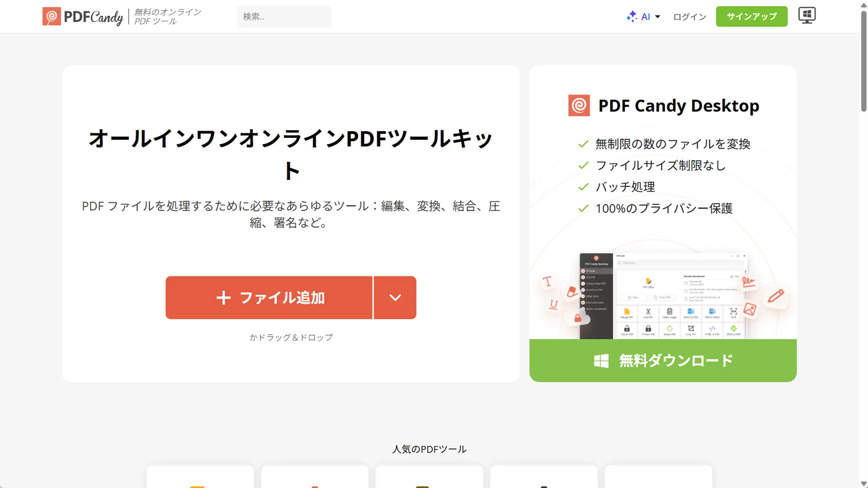Click the PDF Candy logo

[83, 17]
